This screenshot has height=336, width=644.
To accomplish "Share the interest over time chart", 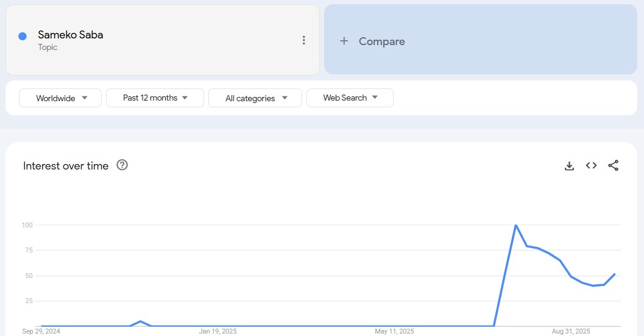I will pos(613,166).
